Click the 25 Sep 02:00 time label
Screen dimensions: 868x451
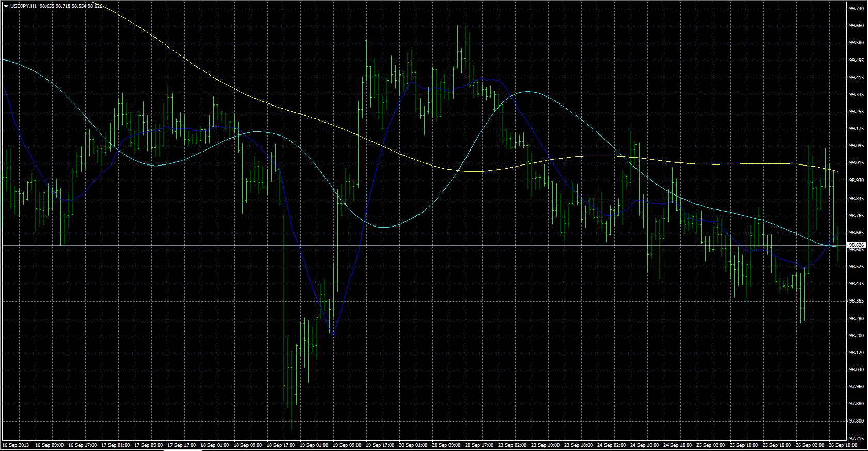coord(710,445)
